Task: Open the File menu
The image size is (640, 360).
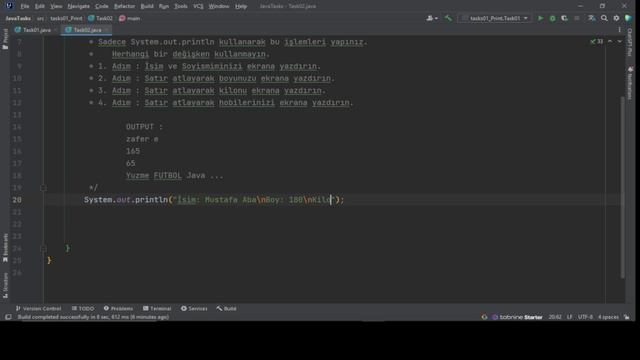Action: pyautogui.click(x=25, y=6)
